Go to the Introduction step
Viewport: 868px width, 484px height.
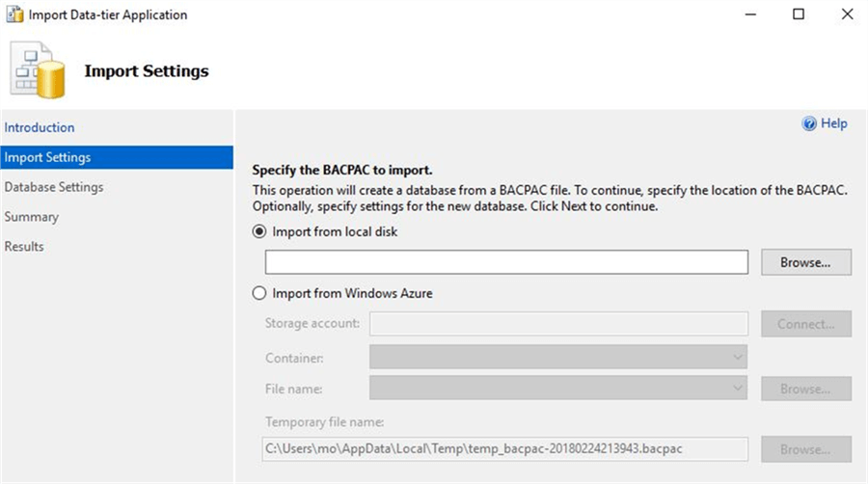pos(40,127)
